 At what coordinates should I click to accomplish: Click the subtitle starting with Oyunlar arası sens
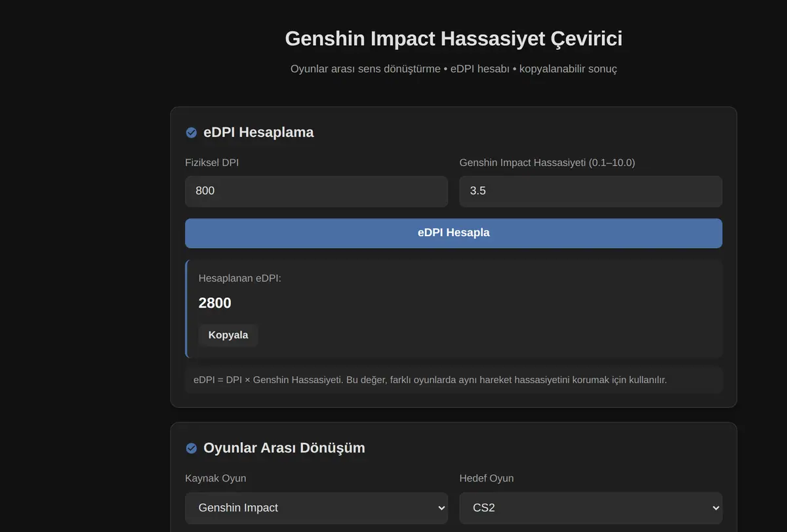click(454, 69)
